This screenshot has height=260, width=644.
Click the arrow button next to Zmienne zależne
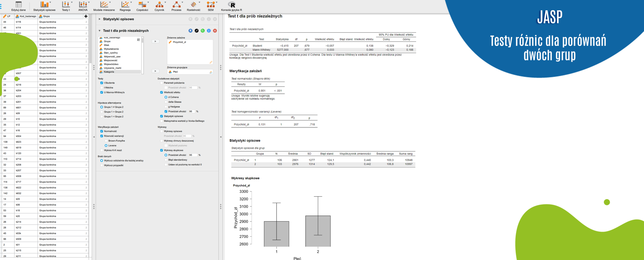(x=155, y=41)
